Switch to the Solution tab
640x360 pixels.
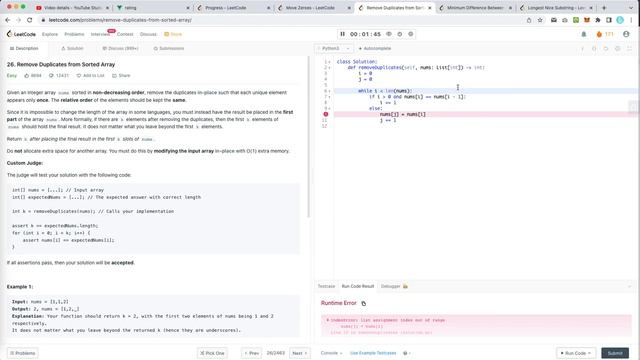pyautogui.click(x=72, y=49)
